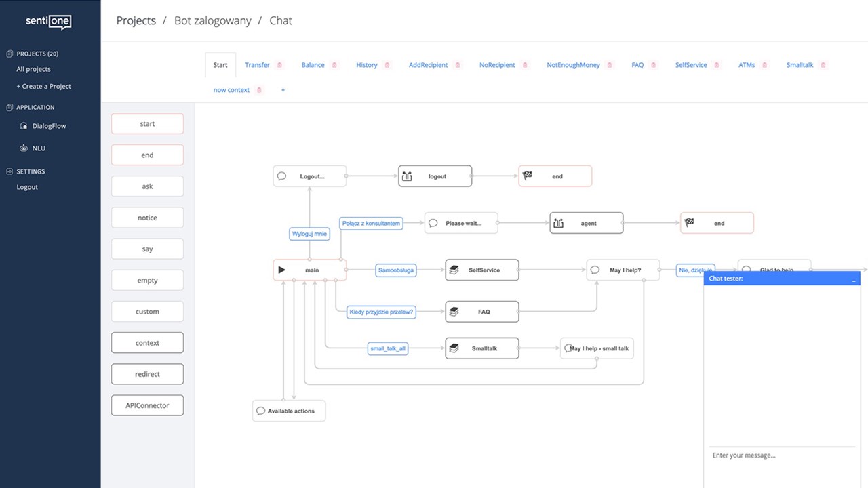Click the play icon on main node
The width and height of the screenshot is (868, 488).
[282, 270]
